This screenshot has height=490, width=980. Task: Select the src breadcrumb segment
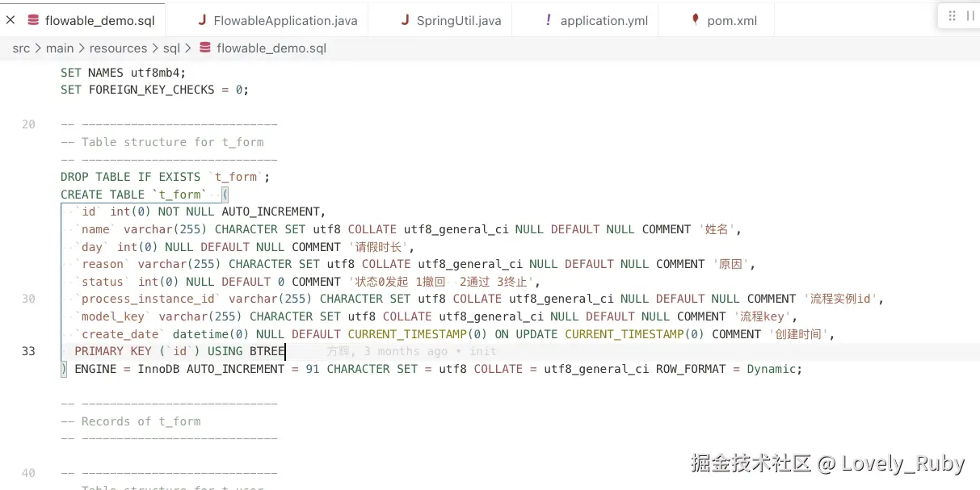pyautogui.click(x=21, y=48)
